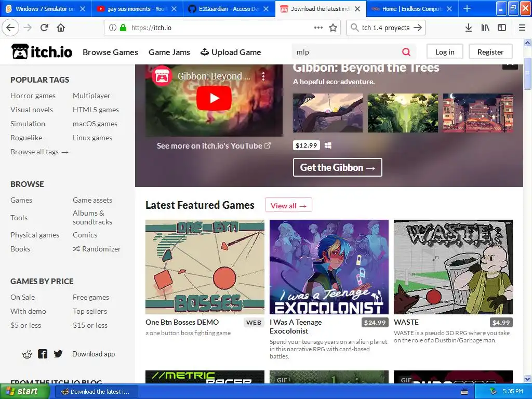Viewport: 532px width, 399px height.
Task: Open the browser hamburger menu
Action: point(522,28)
